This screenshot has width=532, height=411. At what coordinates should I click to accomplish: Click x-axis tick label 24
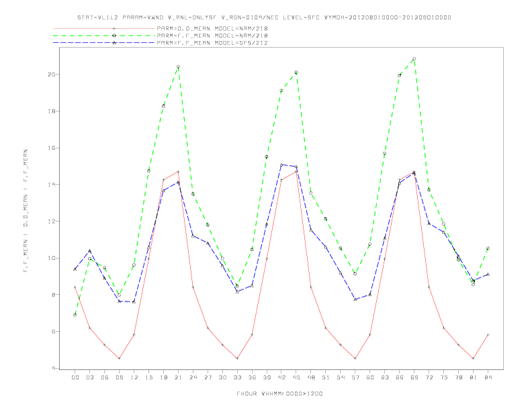[193, 377]
